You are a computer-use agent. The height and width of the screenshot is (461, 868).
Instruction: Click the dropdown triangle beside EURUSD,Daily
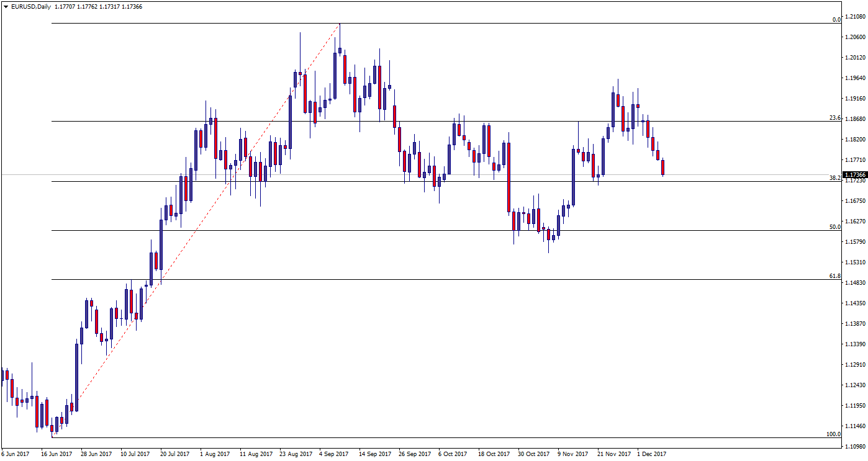(5, 7)
